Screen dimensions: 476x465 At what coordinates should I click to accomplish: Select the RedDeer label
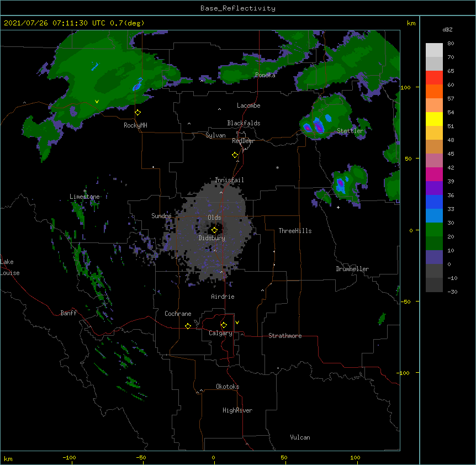pos(243,141)
